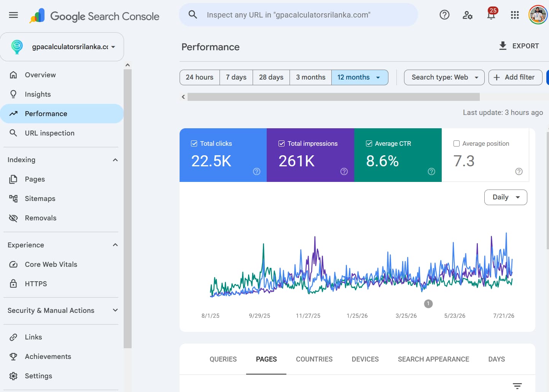Click the Insights lightbulb icon

point(13,94)
